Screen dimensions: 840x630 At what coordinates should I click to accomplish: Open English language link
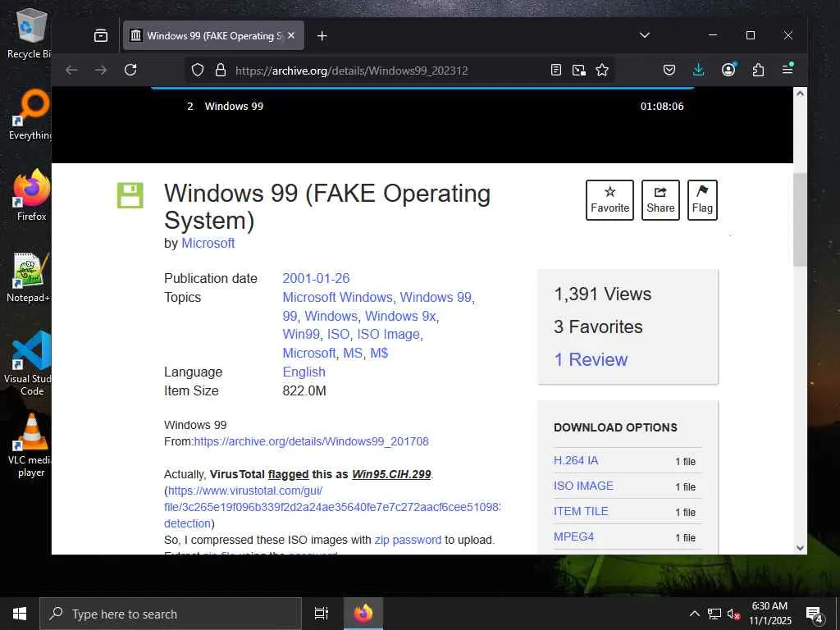[304, 372]
